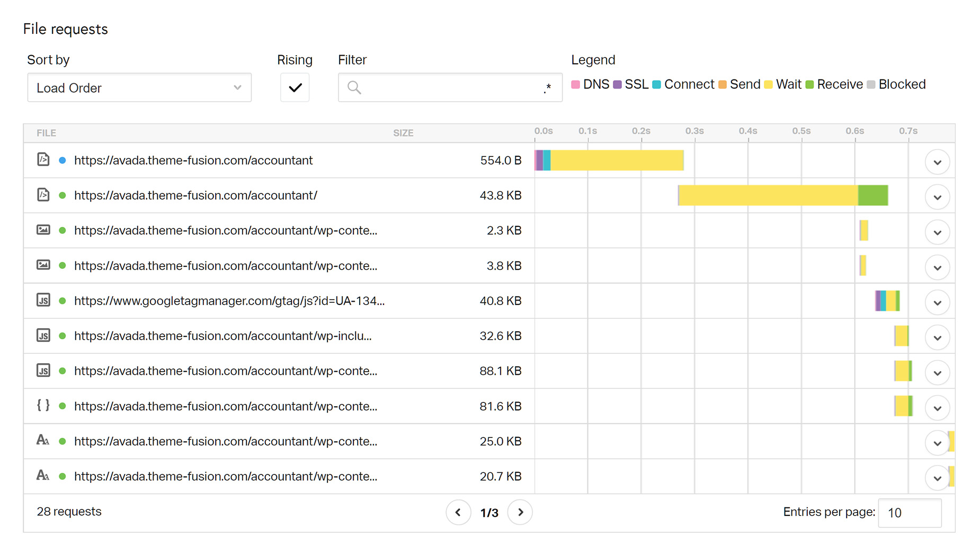Click the green status dot of the googletagmanager row
Image resolution: width=980 pixels, height=554 pixels.
pos(63,301)
